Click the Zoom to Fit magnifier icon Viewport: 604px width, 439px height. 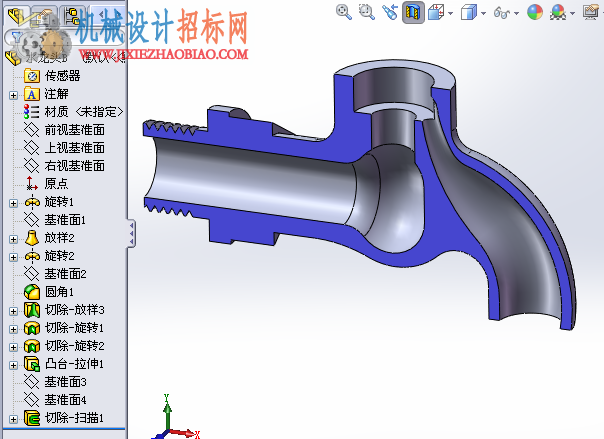pyautogui.click(x=344, y=12)
